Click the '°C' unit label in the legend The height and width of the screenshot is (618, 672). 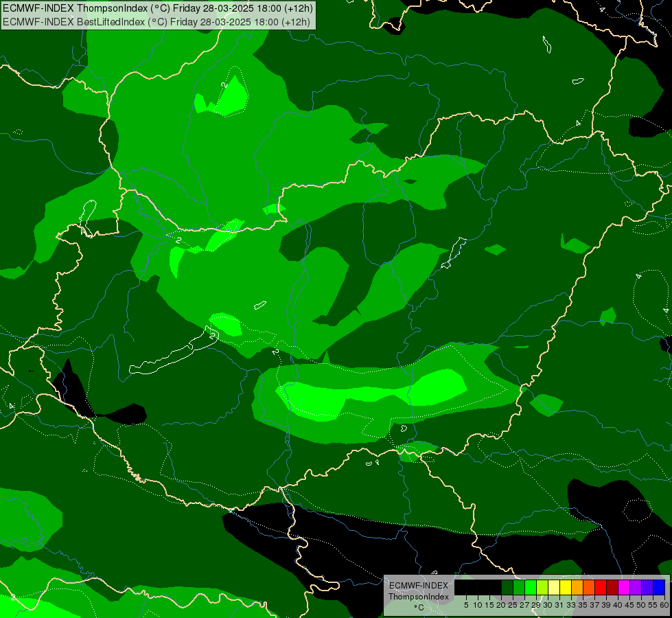coord(419,608)
